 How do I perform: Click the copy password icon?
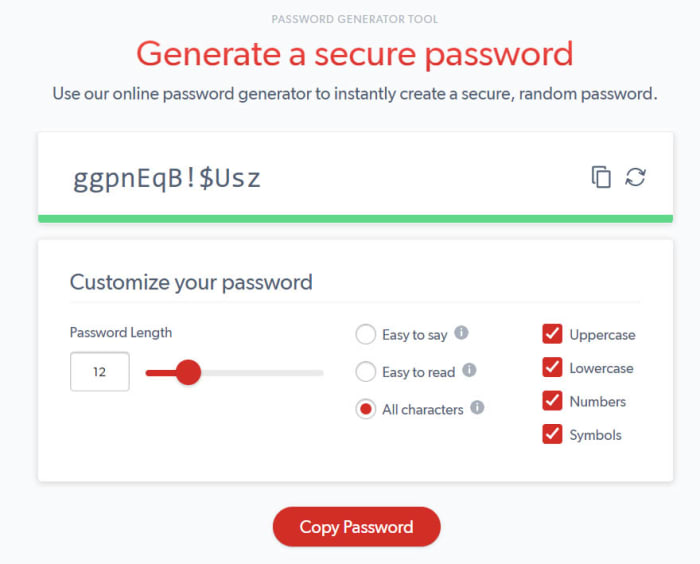(601, 177)
